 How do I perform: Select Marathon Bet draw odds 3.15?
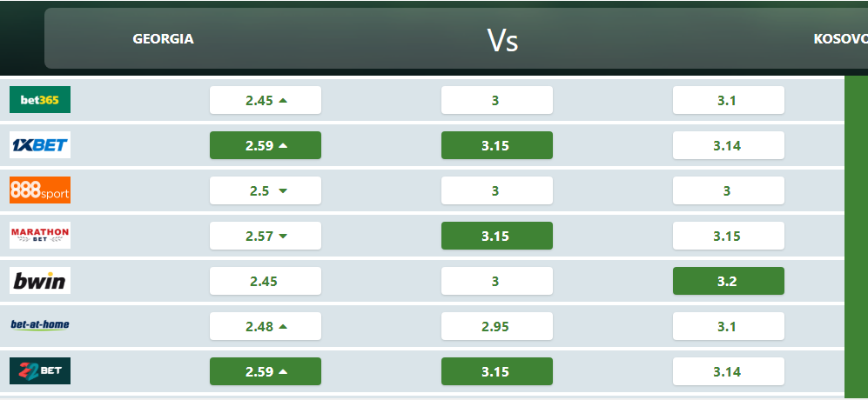pos(497,236)
